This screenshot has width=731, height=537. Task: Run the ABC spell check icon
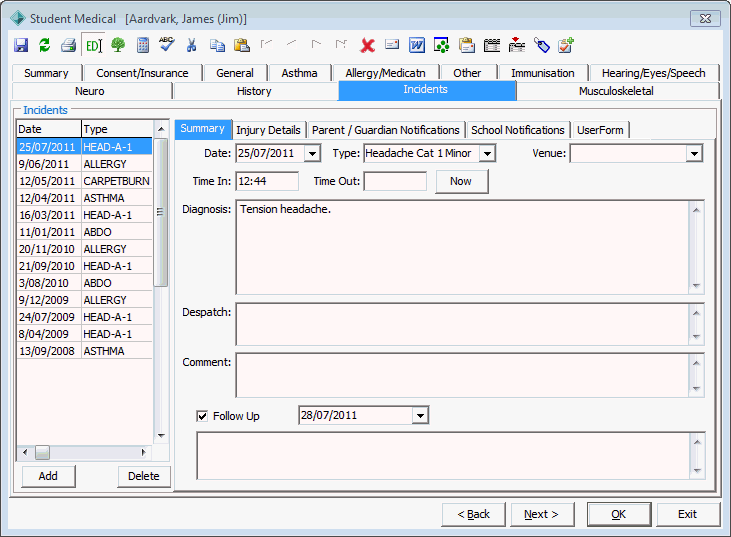(x=166, y=44)
